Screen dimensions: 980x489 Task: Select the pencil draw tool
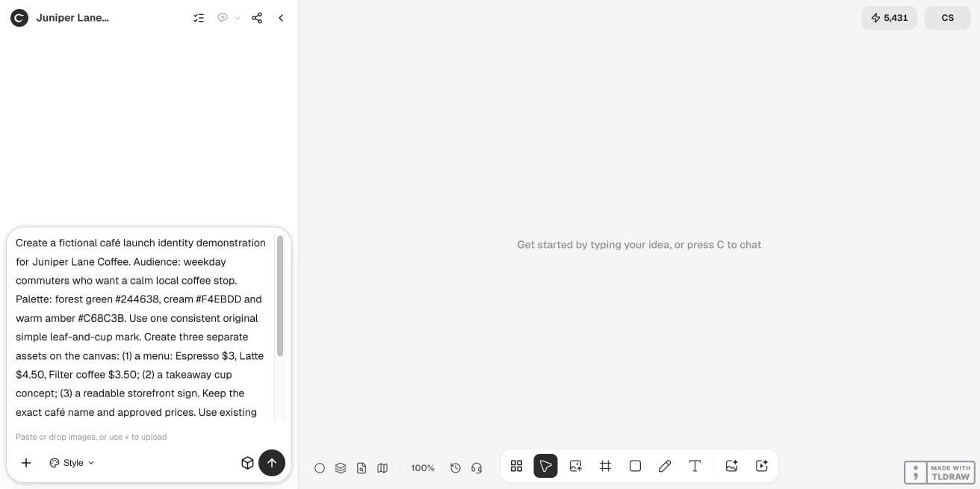tap(665, 466)
